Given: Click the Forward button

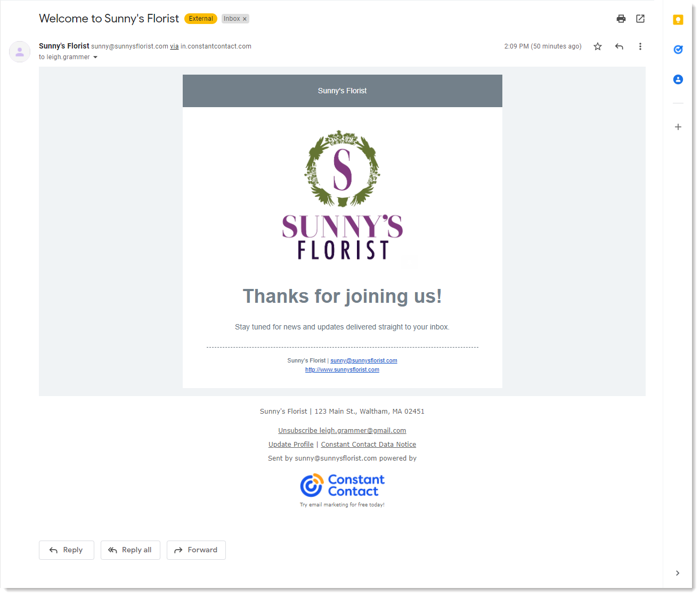Looking at the screenshot, I should point(196,550).
